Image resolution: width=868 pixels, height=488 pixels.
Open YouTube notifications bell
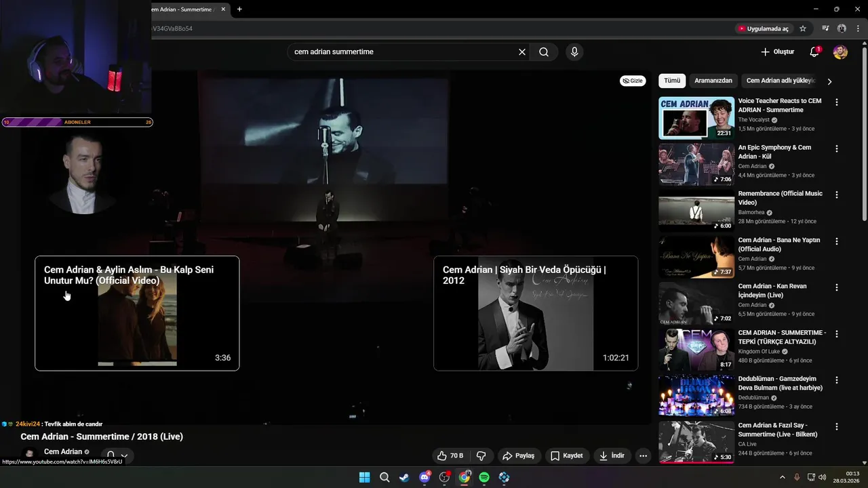(x=814, y=52)
